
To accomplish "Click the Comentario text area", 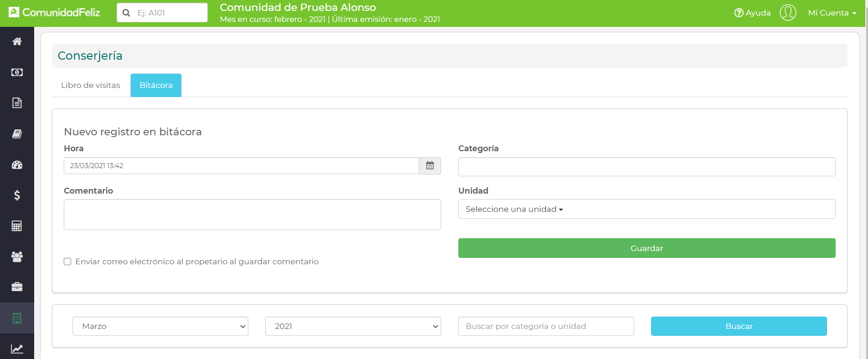I will pos(252,215).
